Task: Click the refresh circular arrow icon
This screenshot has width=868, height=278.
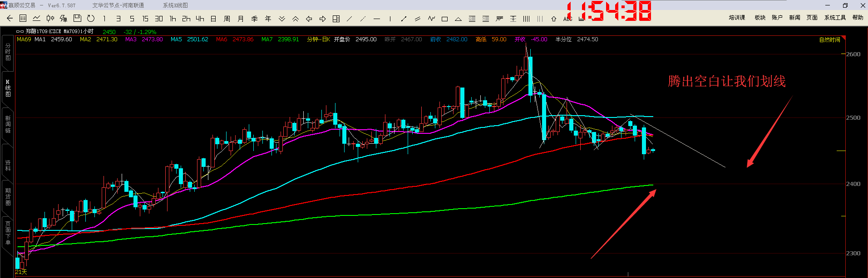Action: [x=91, y=19]
